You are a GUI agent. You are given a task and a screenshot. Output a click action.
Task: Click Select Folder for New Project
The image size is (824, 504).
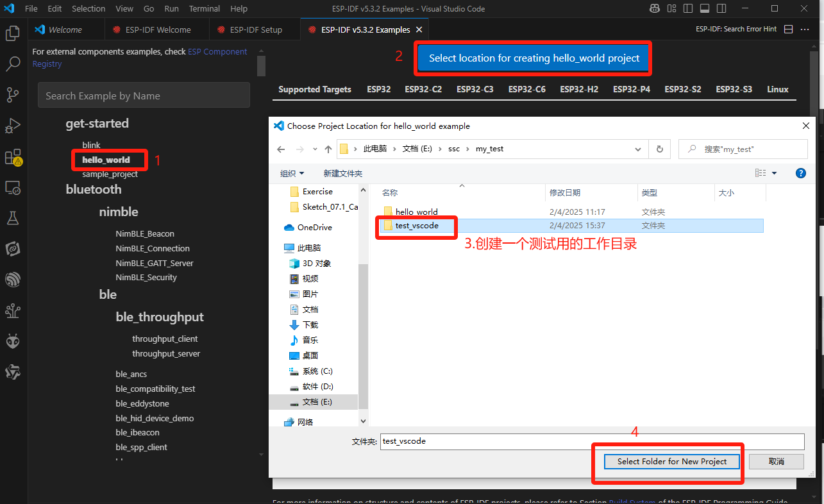pyautogui.click(x=672, y=461)
